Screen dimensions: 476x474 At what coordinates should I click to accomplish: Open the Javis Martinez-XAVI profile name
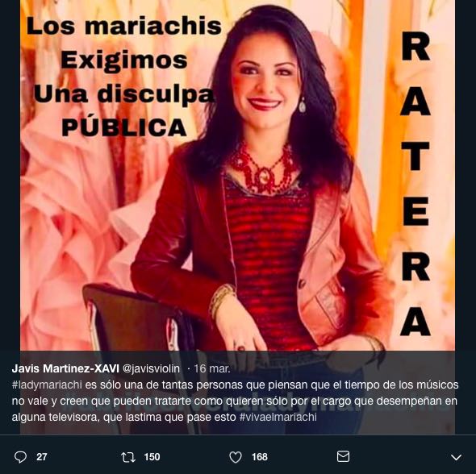tap(65, 368)
